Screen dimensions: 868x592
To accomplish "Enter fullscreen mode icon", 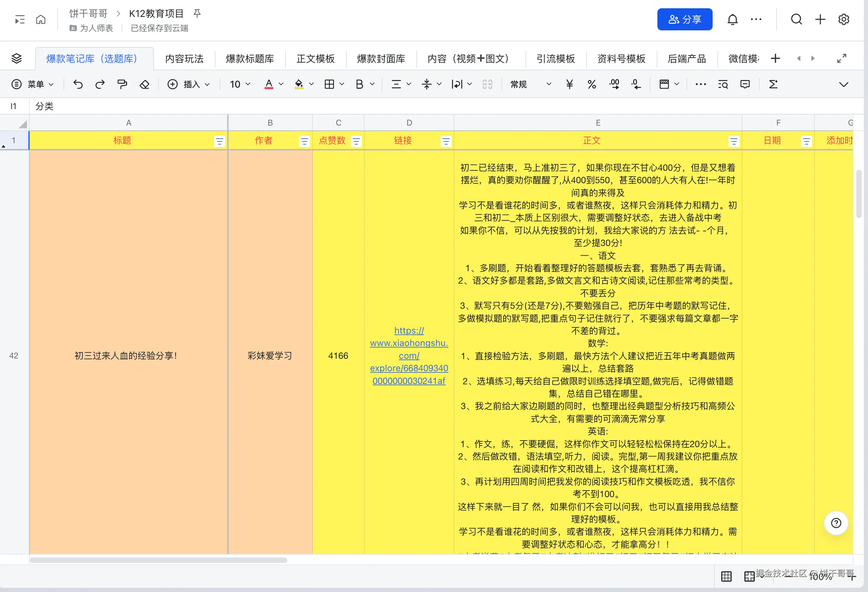I will pos(841,59).
